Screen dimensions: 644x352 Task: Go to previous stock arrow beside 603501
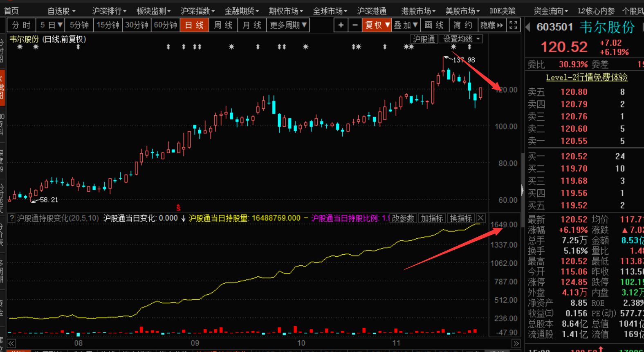(528, 27)
